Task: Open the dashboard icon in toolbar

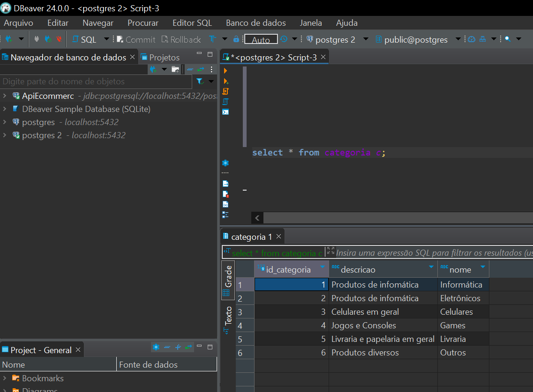Action: click(472, 39)
